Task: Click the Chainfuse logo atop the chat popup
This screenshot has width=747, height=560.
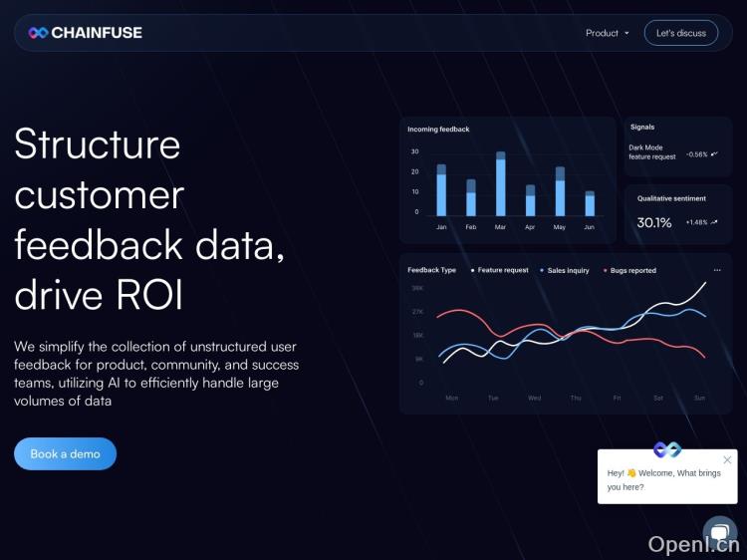Action: (x=667, y=450)
